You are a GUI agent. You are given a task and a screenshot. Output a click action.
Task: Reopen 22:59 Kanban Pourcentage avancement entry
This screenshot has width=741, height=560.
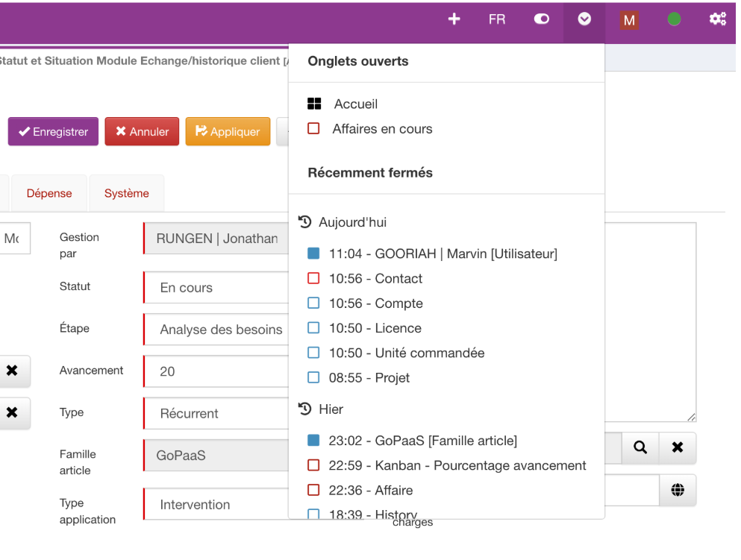457,465
